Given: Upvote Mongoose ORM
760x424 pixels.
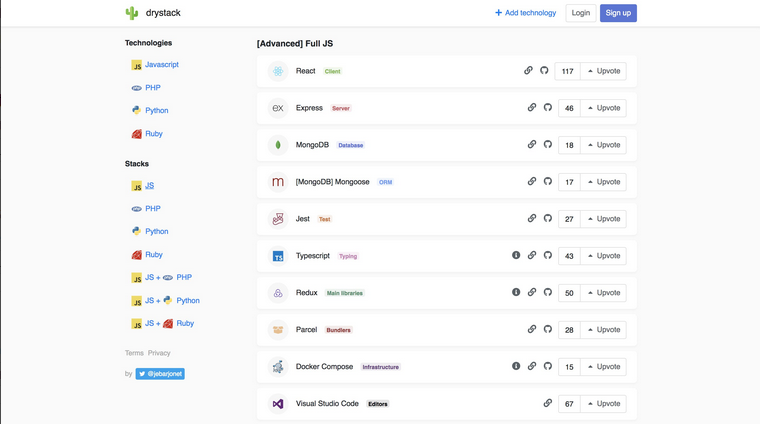Looking at the screenshot, I should pos(603,182).
